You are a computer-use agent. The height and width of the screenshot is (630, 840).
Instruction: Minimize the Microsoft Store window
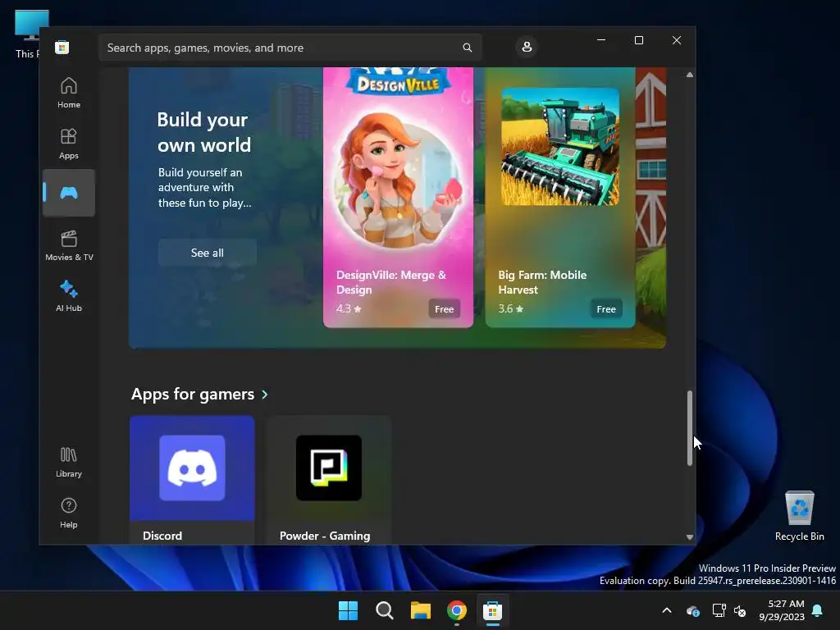(601, 40)
